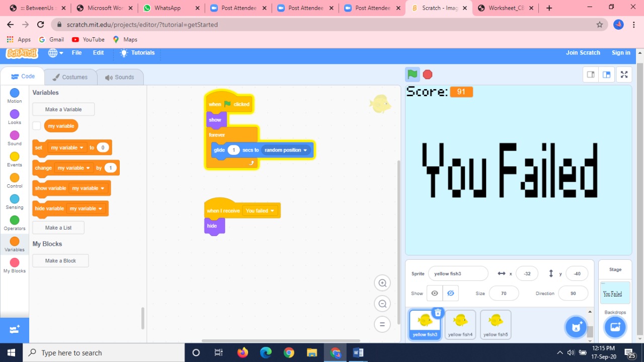Select the Variables blocks category
This screenshot has width=644, height=362.
pos(15,244)
